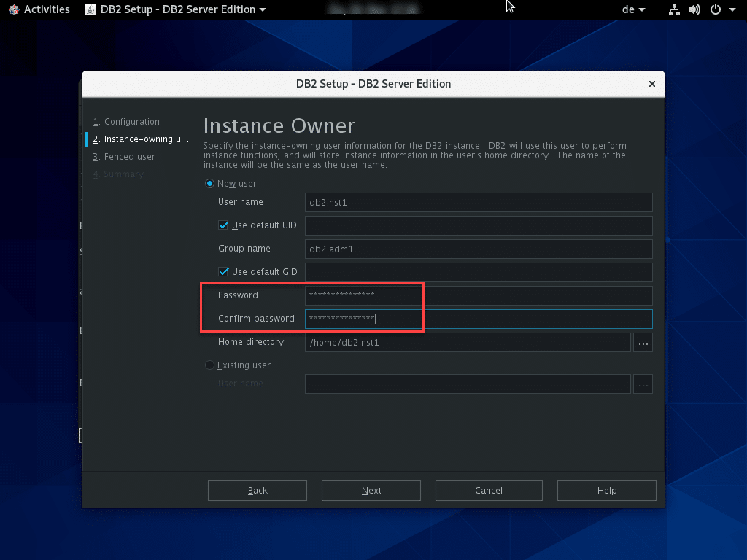This screenshot has height=560, width=747.
Task: Click the Next button
Action: tap(371, 491)
